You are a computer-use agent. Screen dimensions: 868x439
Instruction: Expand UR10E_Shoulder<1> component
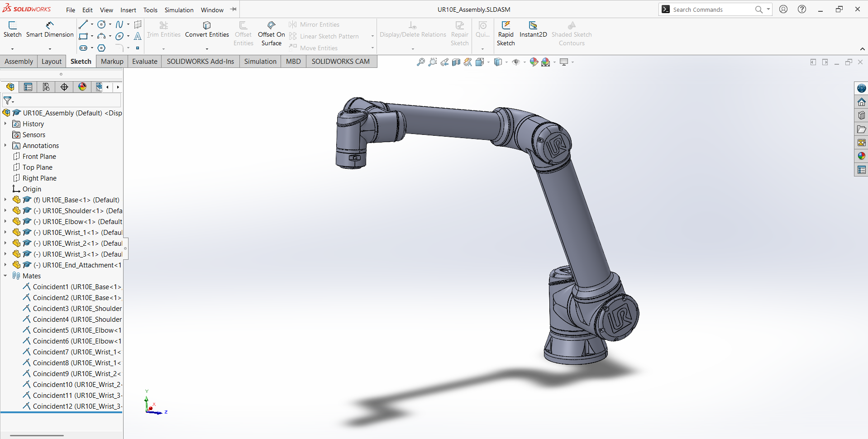tap(5, 210)
